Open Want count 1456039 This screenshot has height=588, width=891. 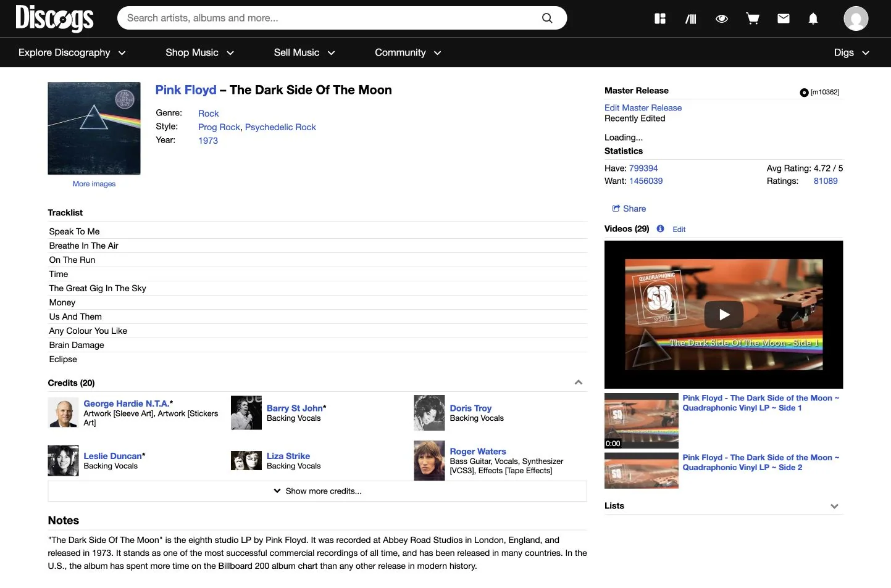[646, 181]
